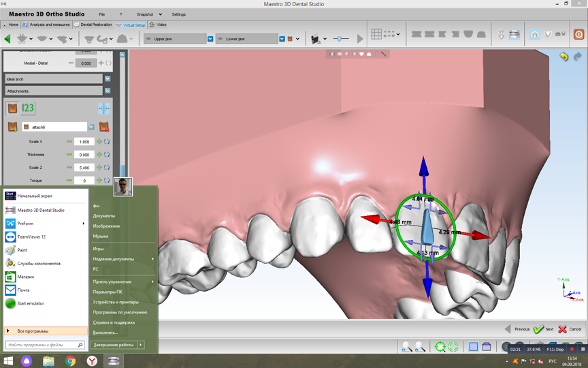Increase Torque with green plus
The image size is (588, 368).
pyautogui.click(x=99, y=180)
